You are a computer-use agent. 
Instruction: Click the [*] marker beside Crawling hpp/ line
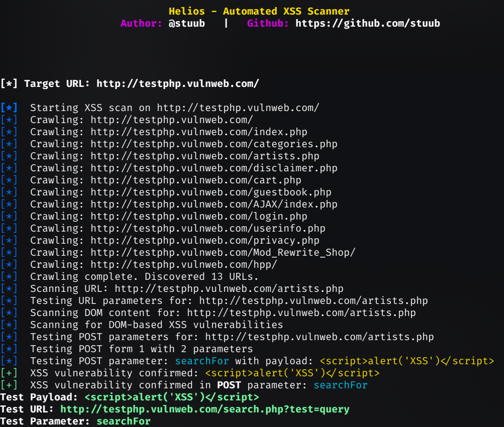click(x=9, y=265)
